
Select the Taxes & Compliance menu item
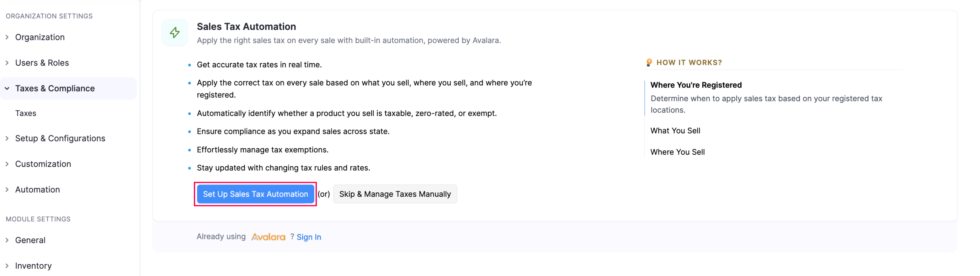click(55, 88)
